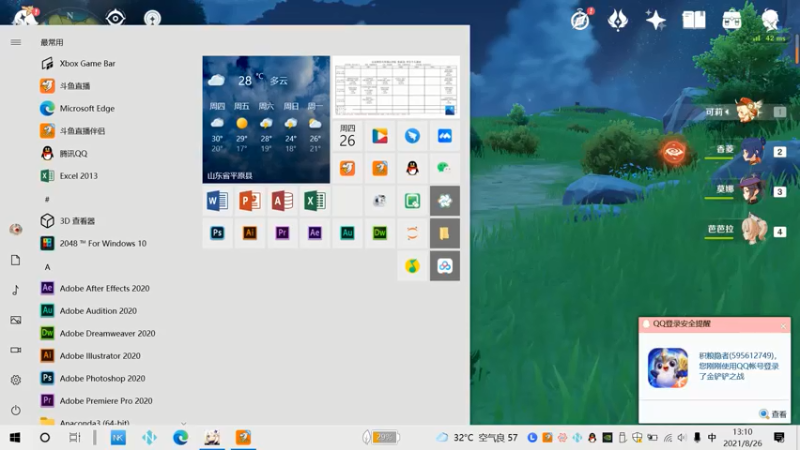The height and width of the screenshot is (450, 800).
Task: Click the Windows Start button
Action: coord(15,438)
